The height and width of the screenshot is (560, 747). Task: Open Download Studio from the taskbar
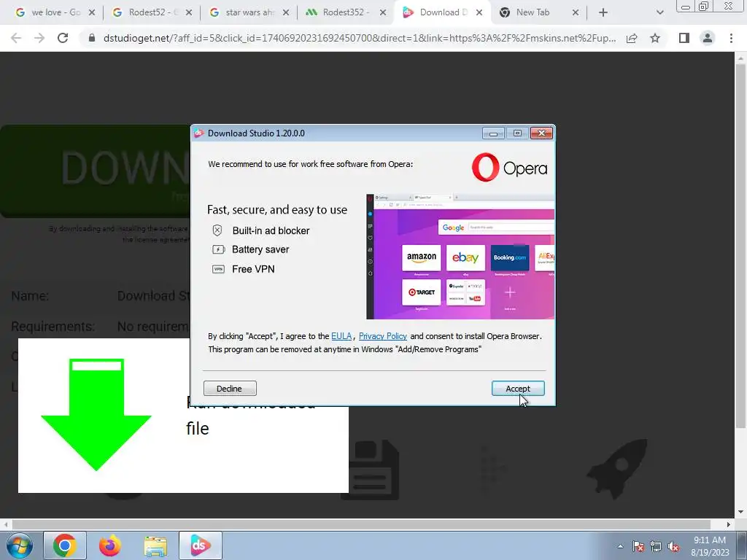[201, 545]
